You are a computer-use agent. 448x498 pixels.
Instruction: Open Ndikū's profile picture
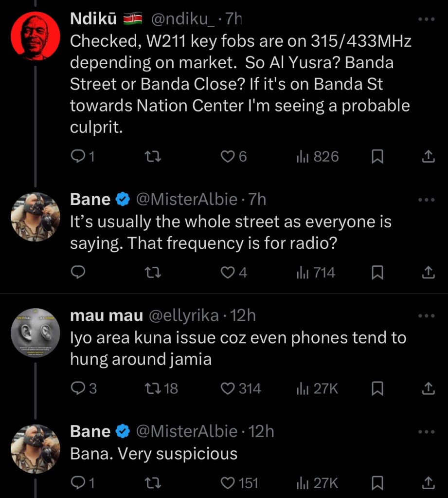(35, 35)
